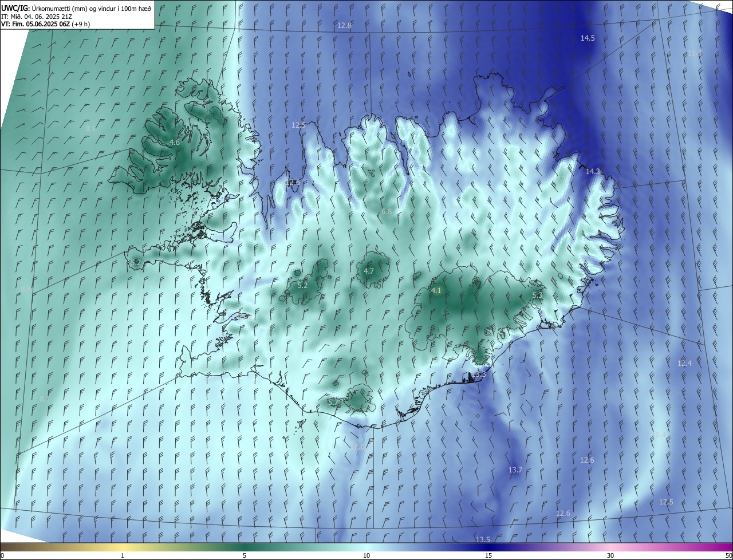
Task: Click the 5.3 value on the map
Action: pos(537,295)
